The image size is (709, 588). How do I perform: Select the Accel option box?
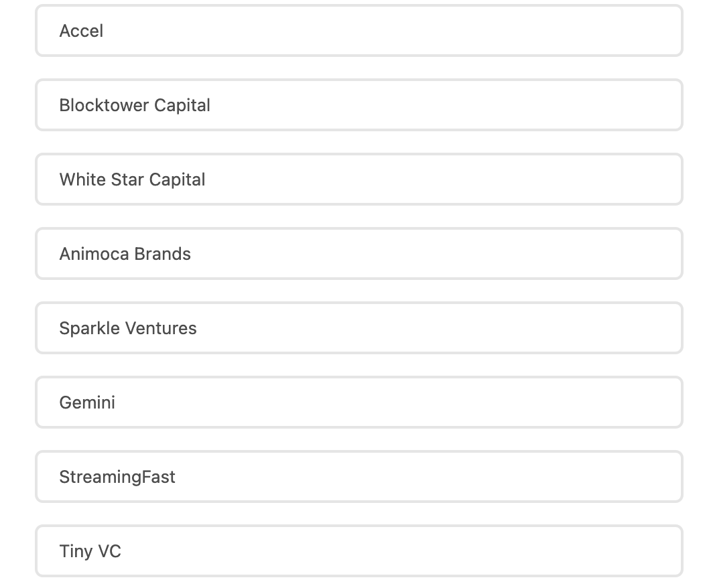point(359,31)
